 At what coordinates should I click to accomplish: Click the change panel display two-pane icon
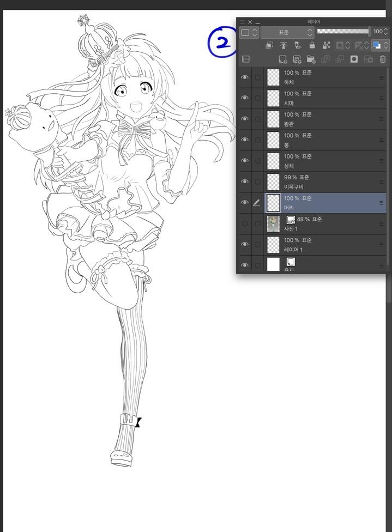[246, 59]
